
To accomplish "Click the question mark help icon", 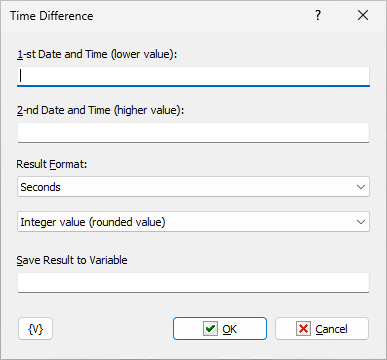I will click(x=318, y=15).
